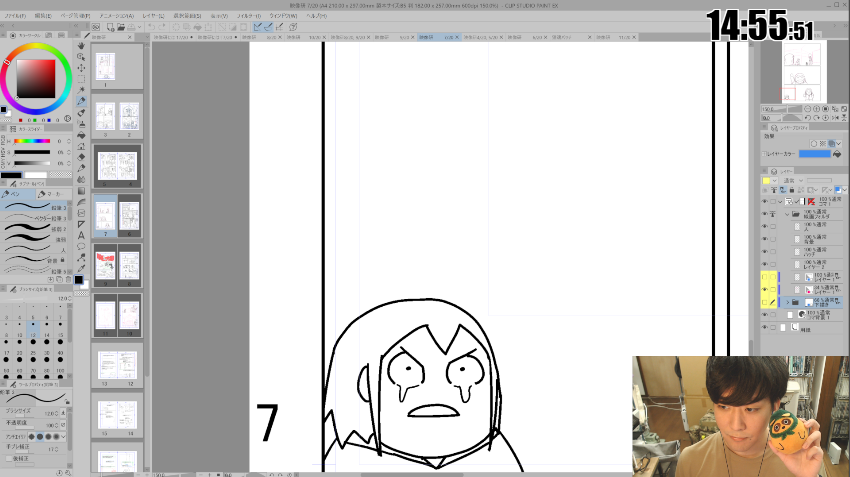Open page 6 thumbnail in page manager
Image resolution: width=850 pixels, height=477 pixels.
click(129, 216)
